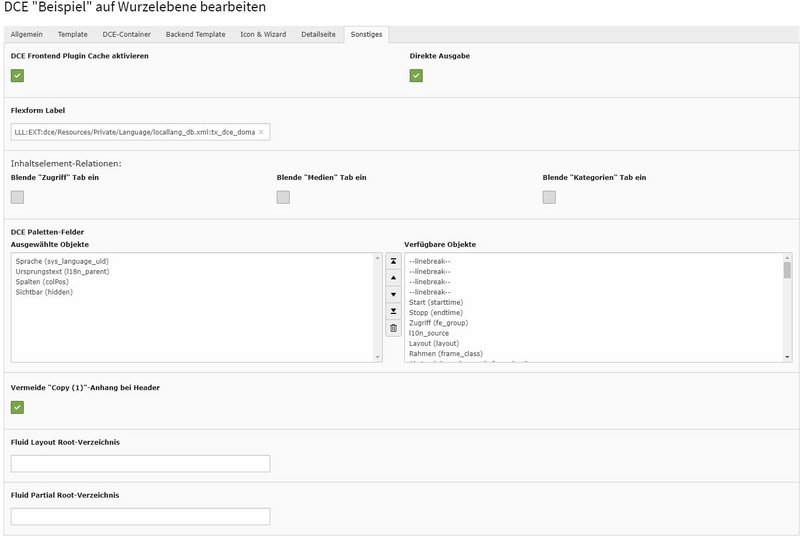Enable Blende "Medien" Tab ein checkbox
This screenshot has width=800, height=536.
pyautogui.click(x=283, y=197)
